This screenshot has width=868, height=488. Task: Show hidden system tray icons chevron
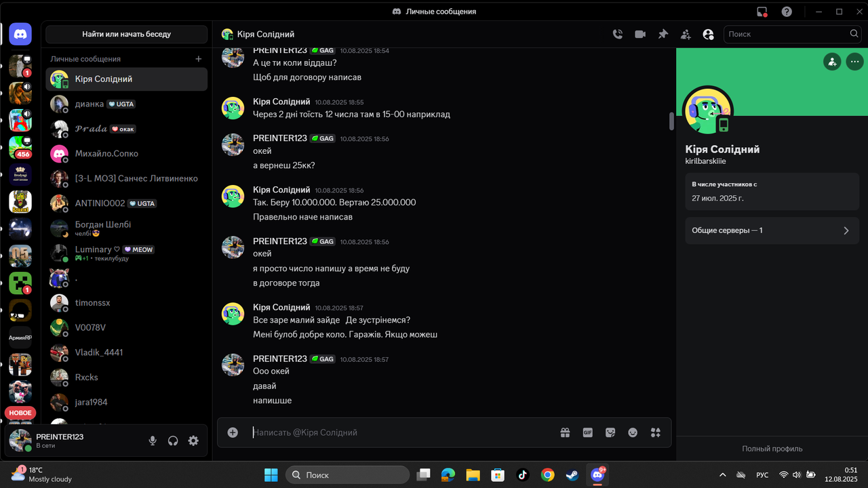[x=723, y=475]
